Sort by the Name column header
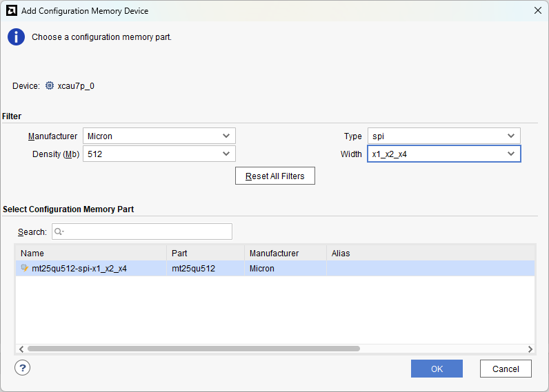549x392 pixels. (91, 253)
